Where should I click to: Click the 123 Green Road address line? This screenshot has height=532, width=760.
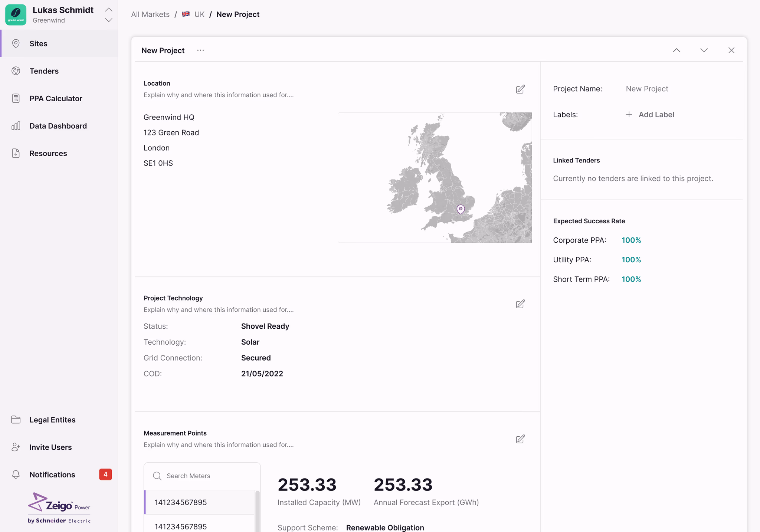(x=171, y=132)
